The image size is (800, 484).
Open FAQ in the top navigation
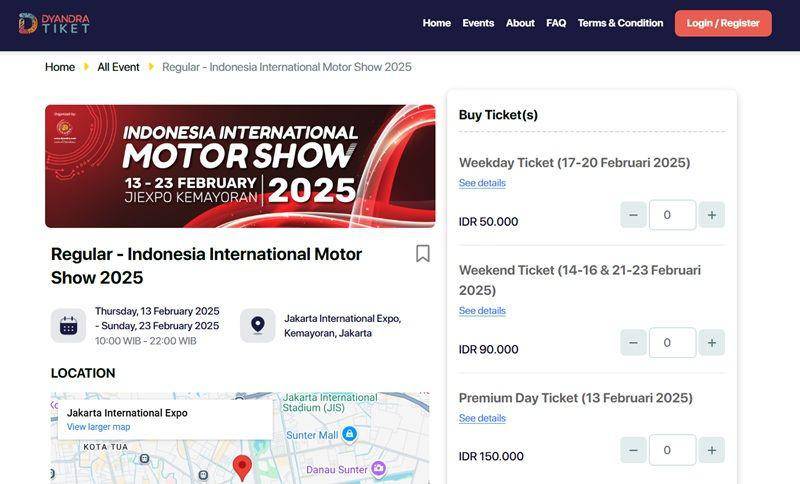click(x=556, y=23)
